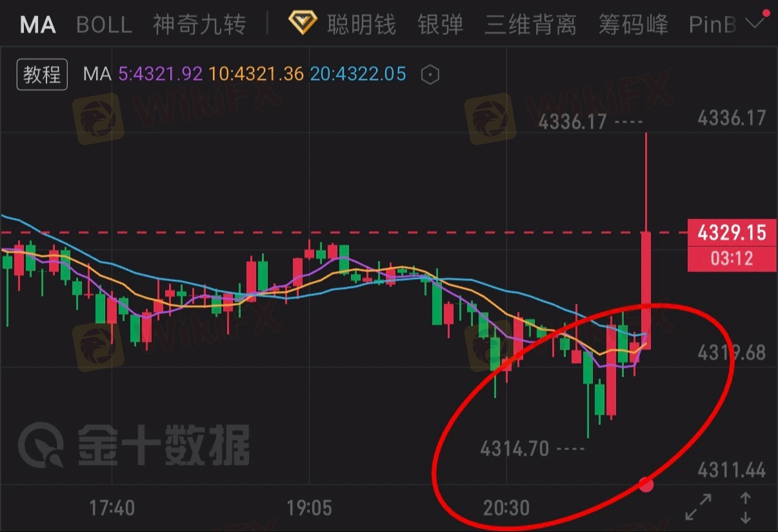
Task: Expand the indicator list dropdown arrow
Action: click(x=754, y=25)
